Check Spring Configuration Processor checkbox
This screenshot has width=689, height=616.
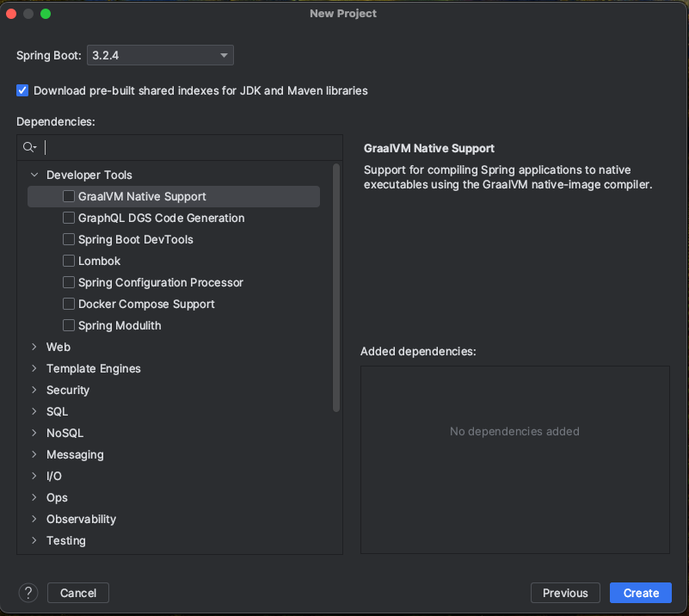point(69,282)
